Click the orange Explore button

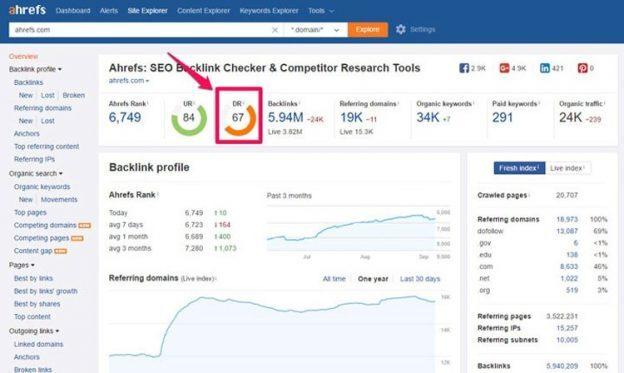(368, 30)
